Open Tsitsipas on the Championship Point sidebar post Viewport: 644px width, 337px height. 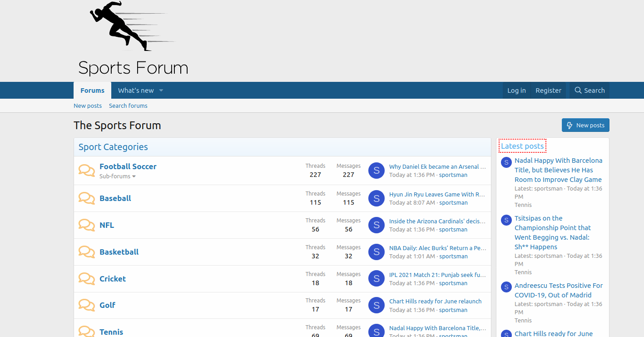pos(553,232)
